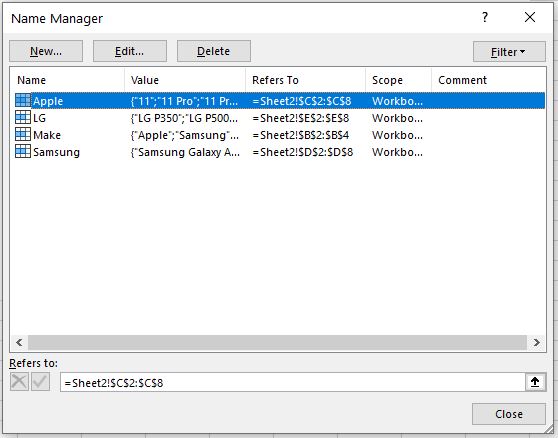Click reference =Sheet2!$B$2:$B$4 in list
The image size is (558, 438).
(x=301, y=135)
